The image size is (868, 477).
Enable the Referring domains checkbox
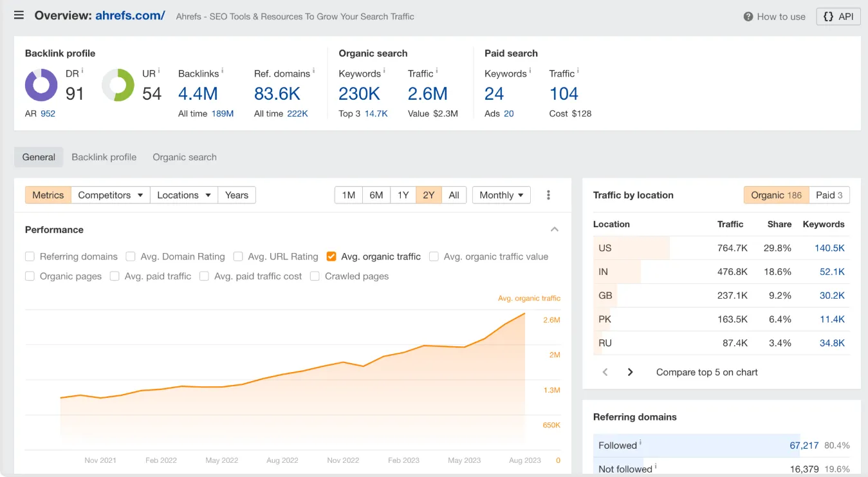[30, 256]
